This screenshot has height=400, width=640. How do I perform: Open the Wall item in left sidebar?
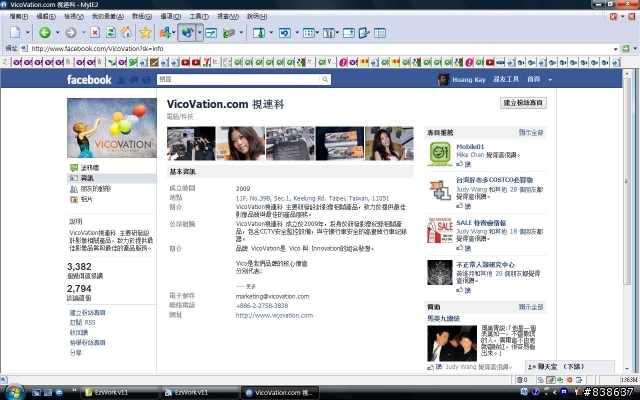point(90,167)
